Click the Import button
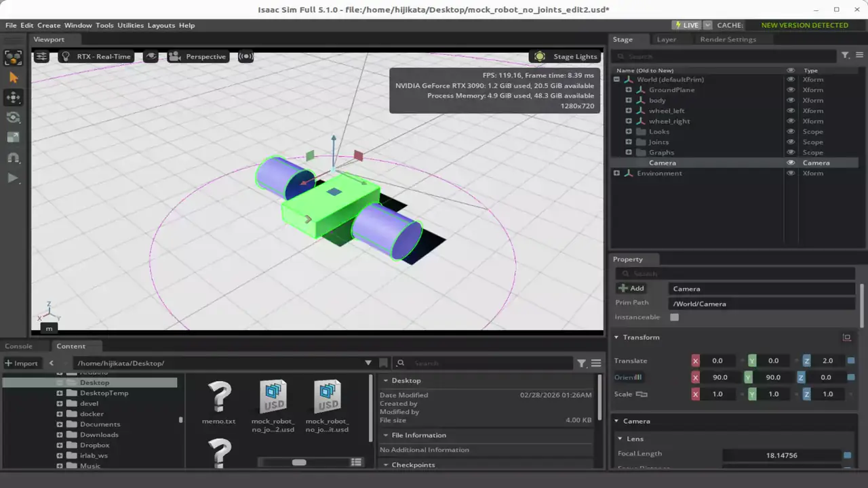 pyautogui.click(x=22, y=363)
